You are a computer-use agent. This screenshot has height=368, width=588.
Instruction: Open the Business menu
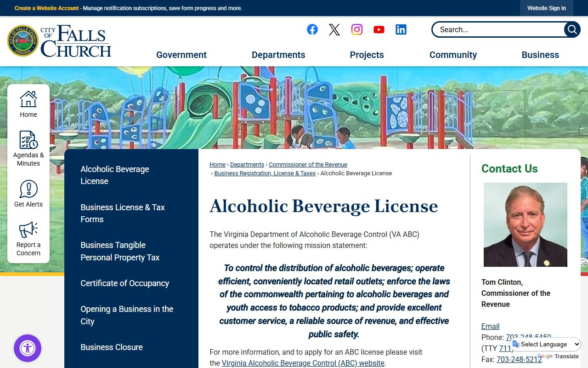[540, 55]
